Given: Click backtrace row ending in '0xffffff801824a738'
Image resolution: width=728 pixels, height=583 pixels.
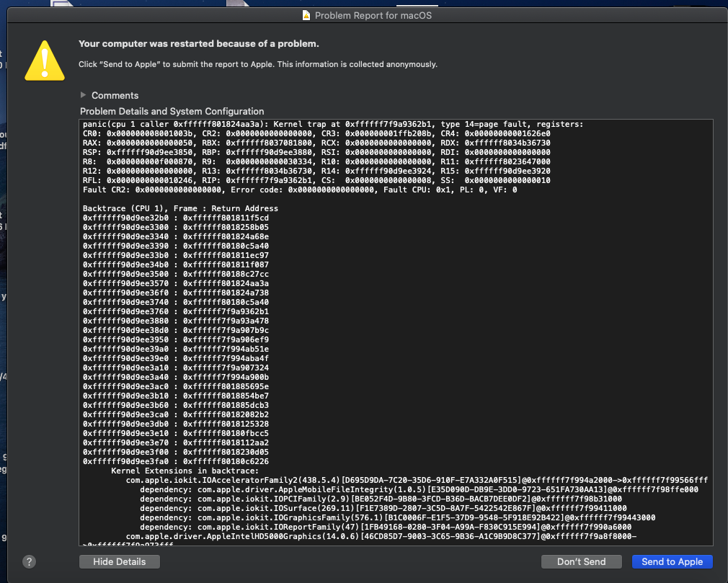Looking at the screenshot, I should 176,293.
